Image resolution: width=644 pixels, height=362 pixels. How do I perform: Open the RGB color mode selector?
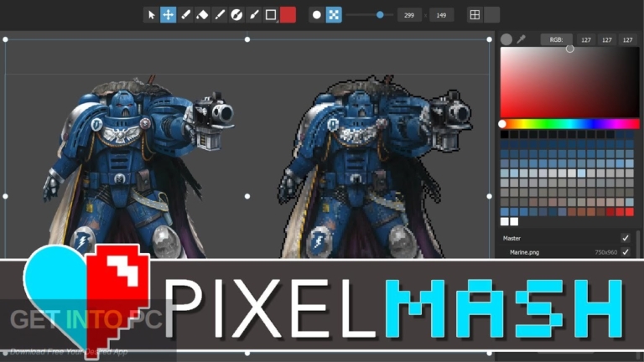(556, 40)
